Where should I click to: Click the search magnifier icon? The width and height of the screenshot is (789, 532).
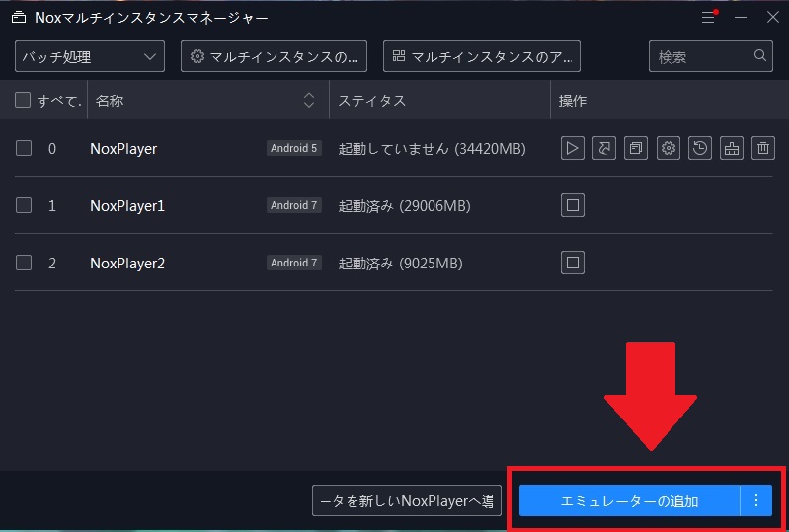pyautogui.click(x=759, y=56)
